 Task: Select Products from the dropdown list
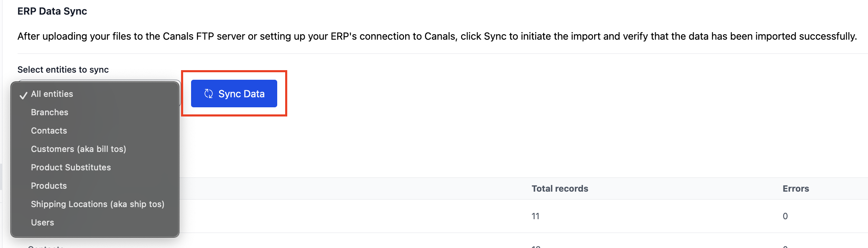pyautogui.click(x=95, y=186)
